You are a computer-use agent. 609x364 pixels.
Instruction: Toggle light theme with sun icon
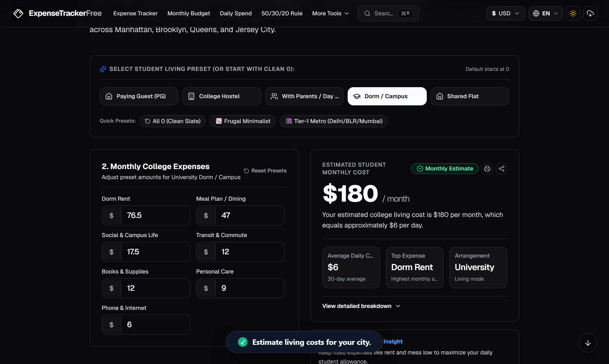[573, 13]
